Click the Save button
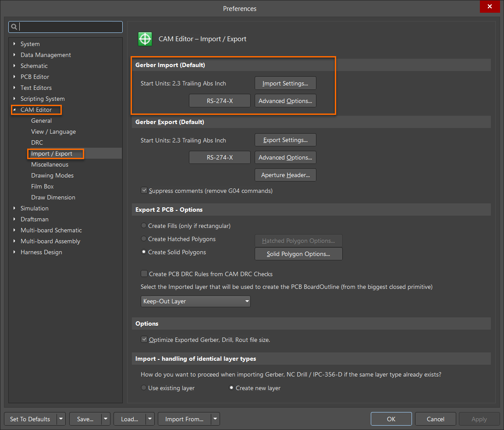504x430 pixels. pos(85,419)
